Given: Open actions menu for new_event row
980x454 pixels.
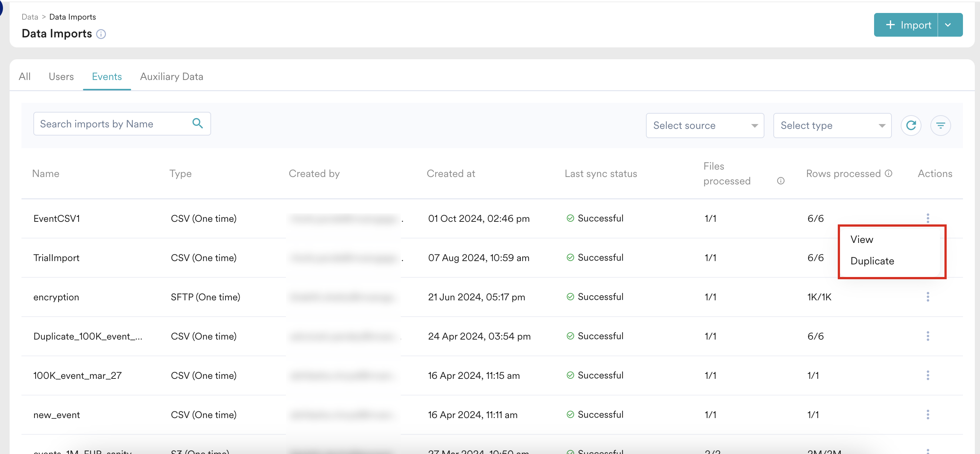Looking at the screenshot, I should (927, 414).
